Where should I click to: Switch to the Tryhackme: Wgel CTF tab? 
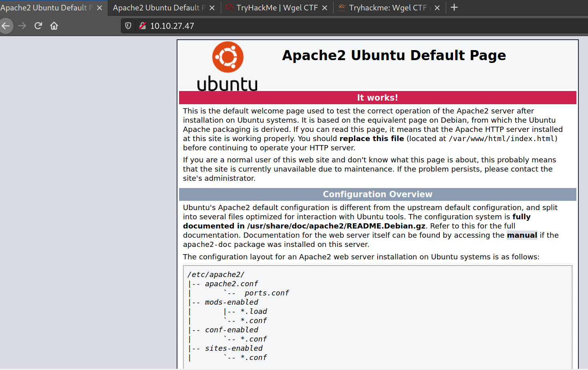click(387, 8)
